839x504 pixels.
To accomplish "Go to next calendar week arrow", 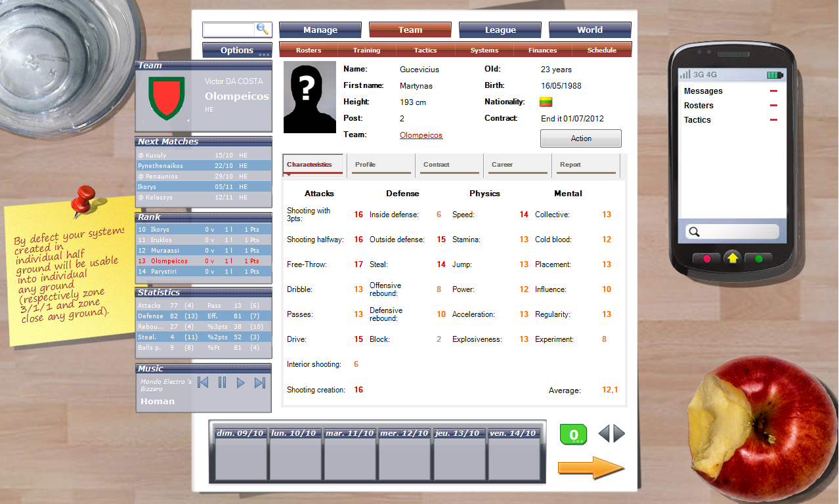I will tap(619, 433).
